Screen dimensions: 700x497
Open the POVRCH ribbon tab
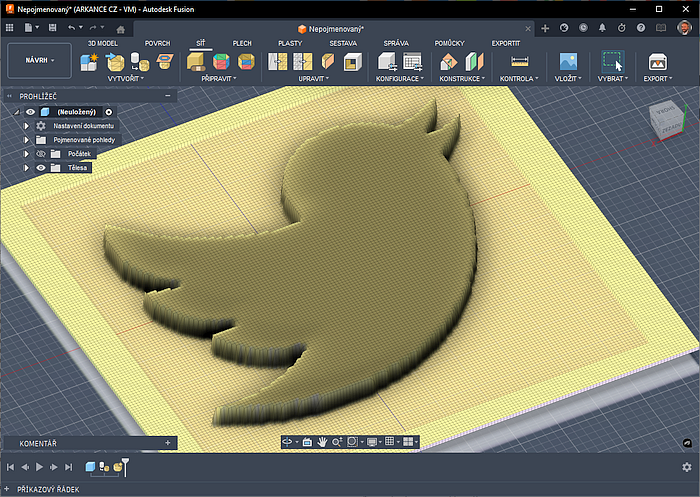157,43
